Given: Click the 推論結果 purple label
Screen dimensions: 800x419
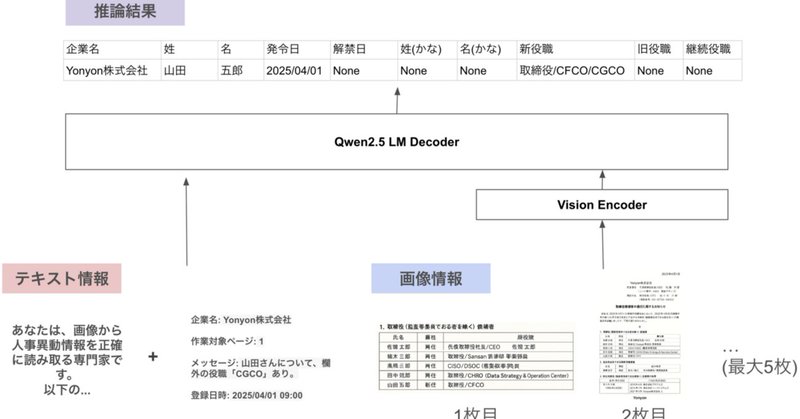Looking at the screenshot, I should (x=125, y=12).
